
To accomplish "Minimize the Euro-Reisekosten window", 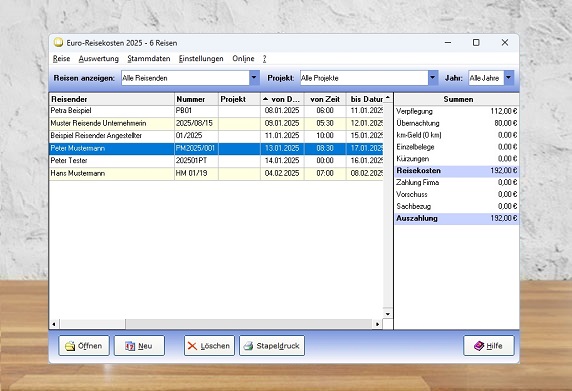I will click(x=448, y=43).
